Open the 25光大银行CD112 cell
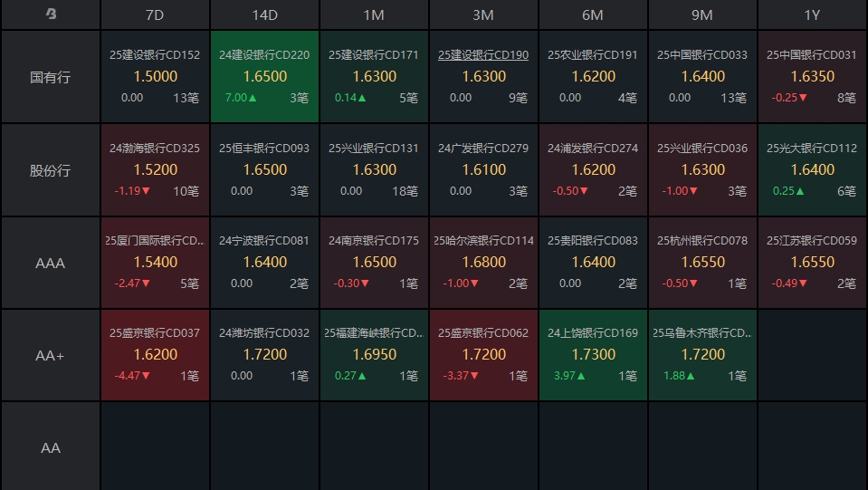868x490 pixels. click(812, 169)
